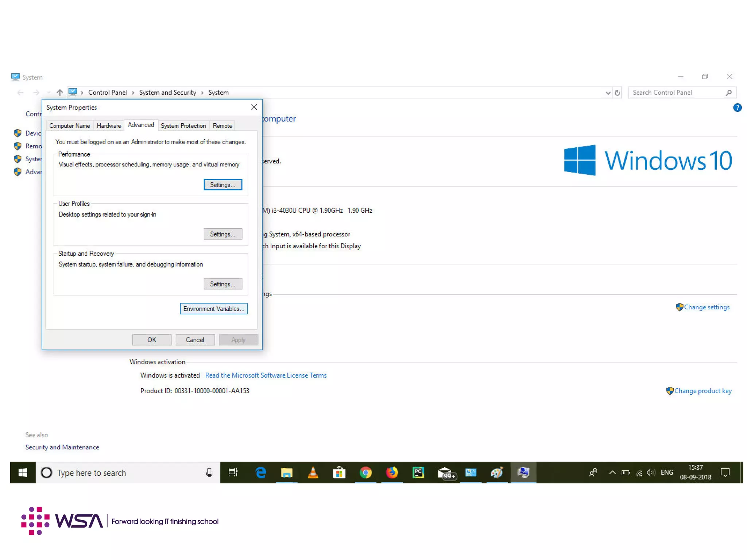
Task: Open PyCharm from taskbar
Action: pos(418,472)
